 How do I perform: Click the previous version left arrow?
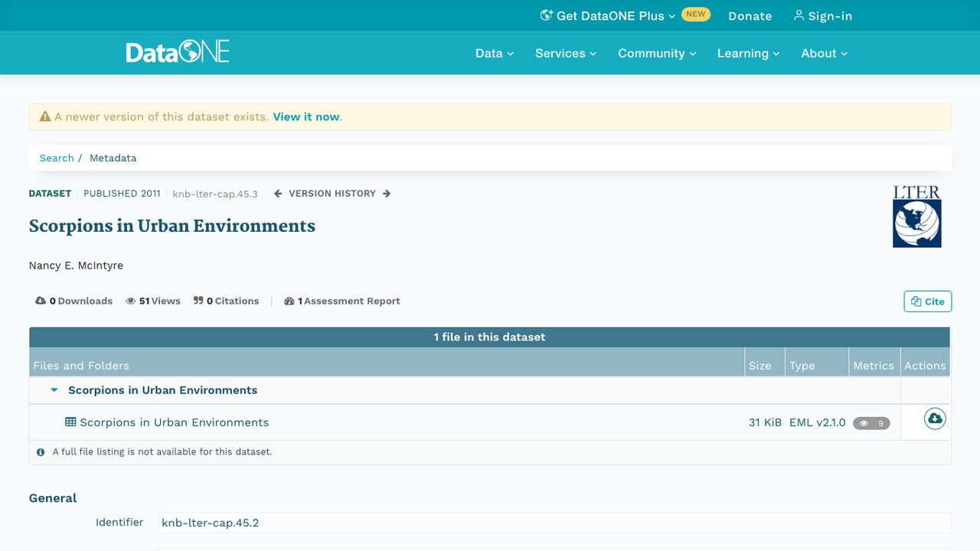pos(278,194)
